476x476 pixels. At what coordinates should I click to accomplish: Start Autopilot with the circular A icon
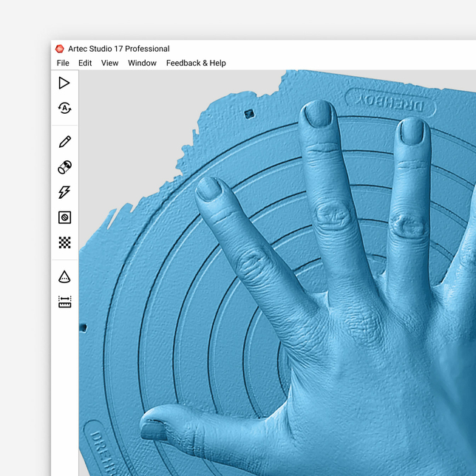tap(64, 108)
